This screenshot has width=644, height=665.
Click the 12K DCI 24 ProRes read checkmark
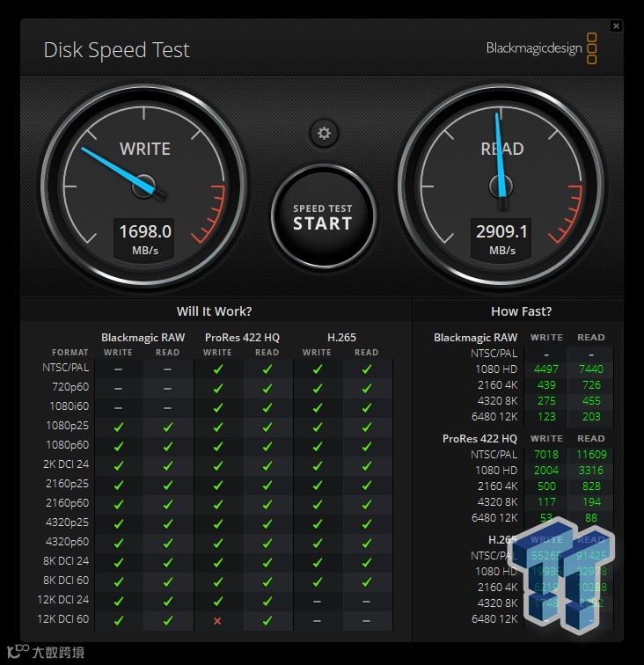pyautogui.click(x=267, y=601)
